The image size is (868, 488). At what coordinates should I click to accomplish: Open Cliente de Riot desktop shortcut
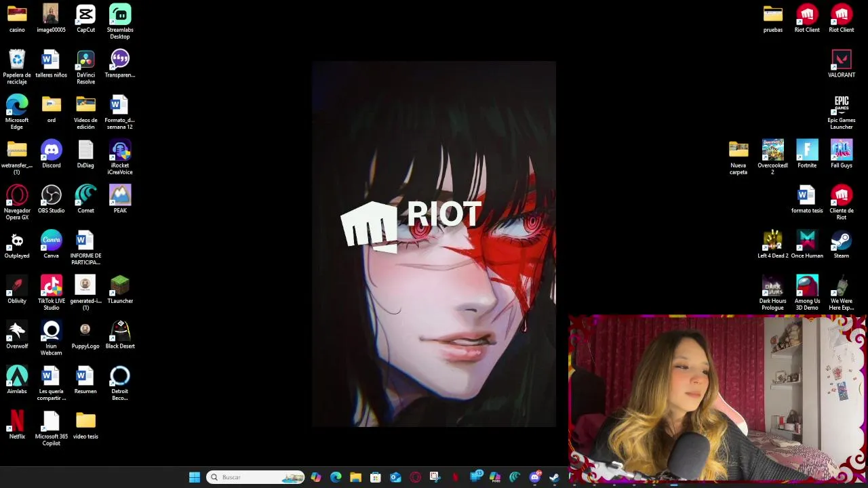842,202
